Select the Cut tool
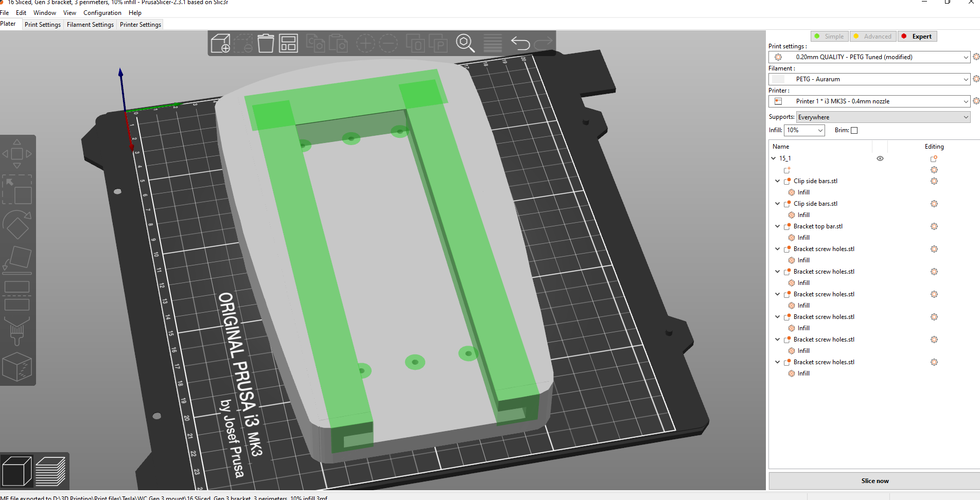 17,296
